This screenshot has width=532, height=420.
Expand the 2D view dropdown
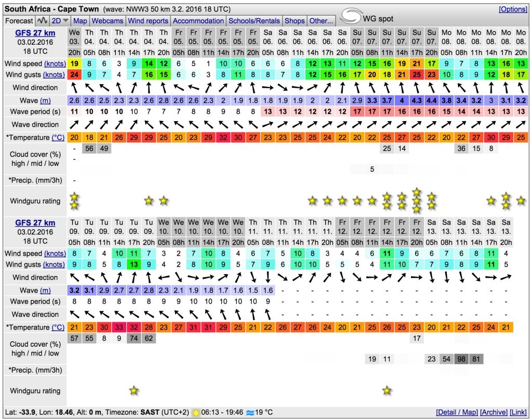(60, 21)
